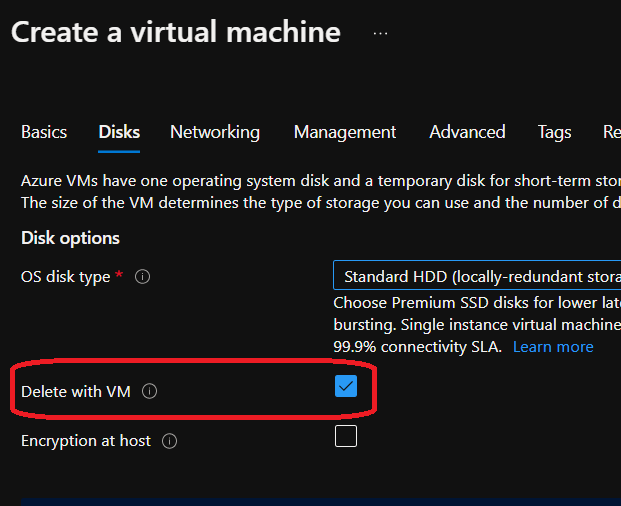Click the info icon beside Delete with VM
The image size is (621, 506).
click(x=150, y=392)
